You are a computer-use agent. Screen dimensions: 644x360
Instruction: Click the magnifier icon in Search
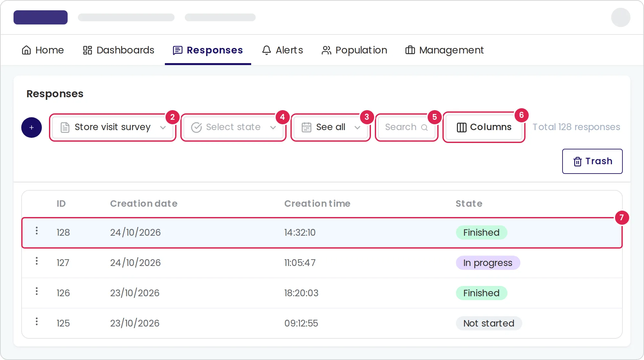point(424,128)
